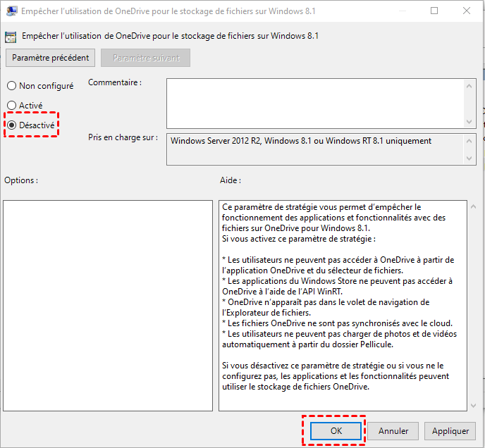485x448 pixels.
Task: Click help line mentioning API WinRT
Action: click(337, 286)
